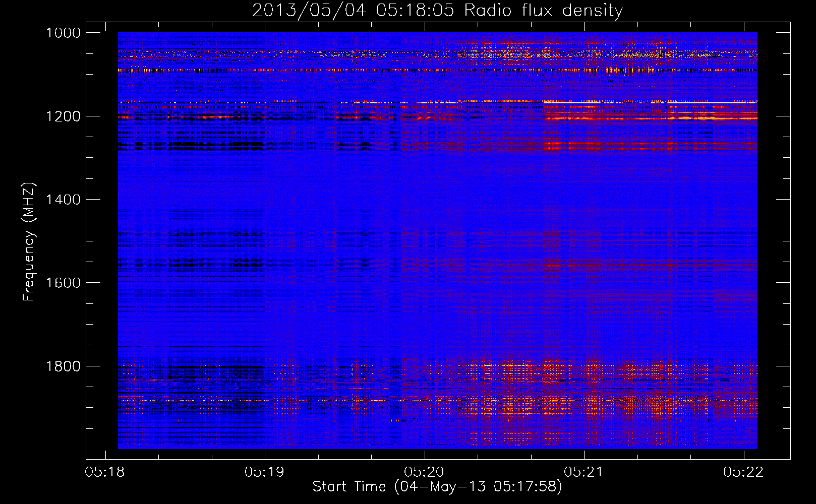The height and width of the screenshot is (504, 816).
Task: Click the plot title "2013/05/04 05:18:05 Radio flux density"
Action: (437, 11)
